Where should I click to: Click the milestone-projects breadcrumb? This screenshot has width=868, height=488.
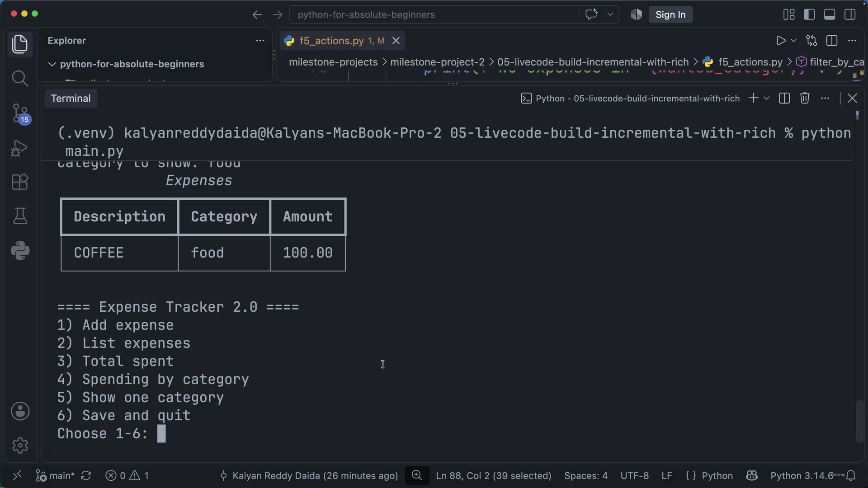point(333,62)
